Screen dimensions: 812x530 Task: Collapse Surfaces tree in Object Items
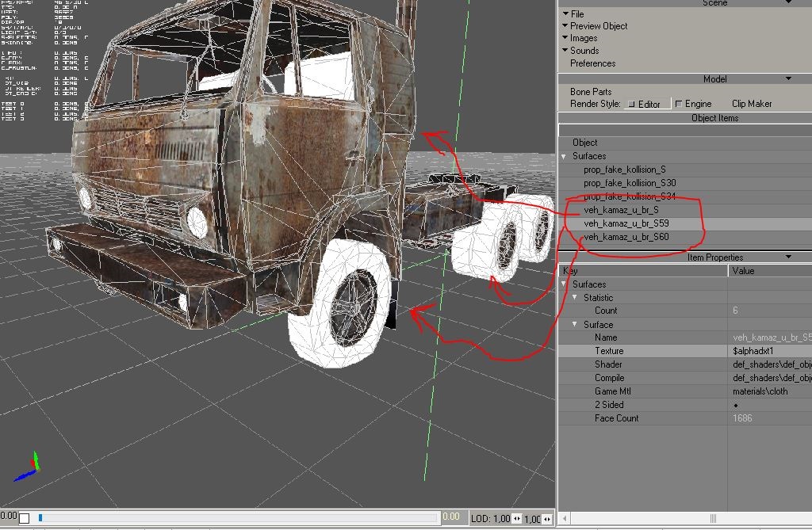(565, 157)
